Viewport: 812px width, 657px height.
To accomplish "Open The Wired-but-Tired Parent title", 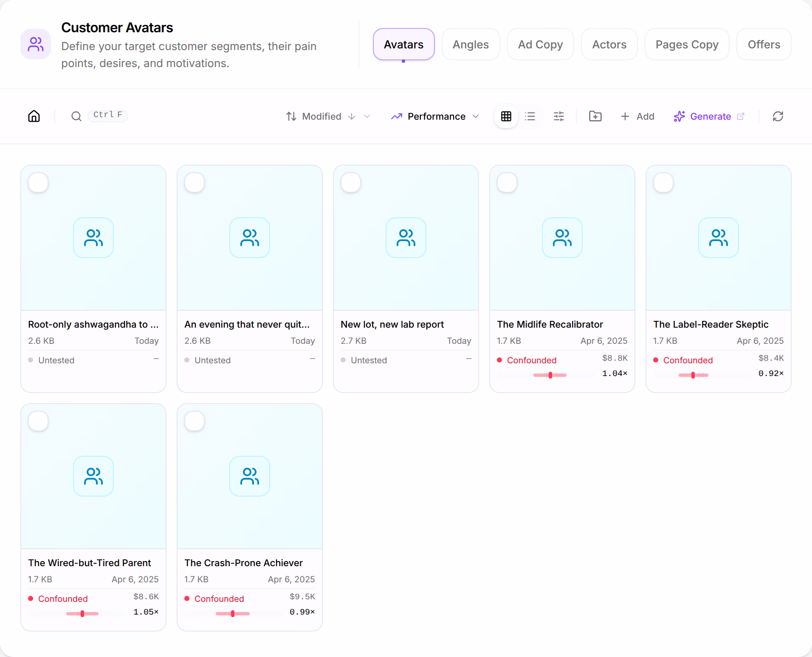I will [90, 563].
